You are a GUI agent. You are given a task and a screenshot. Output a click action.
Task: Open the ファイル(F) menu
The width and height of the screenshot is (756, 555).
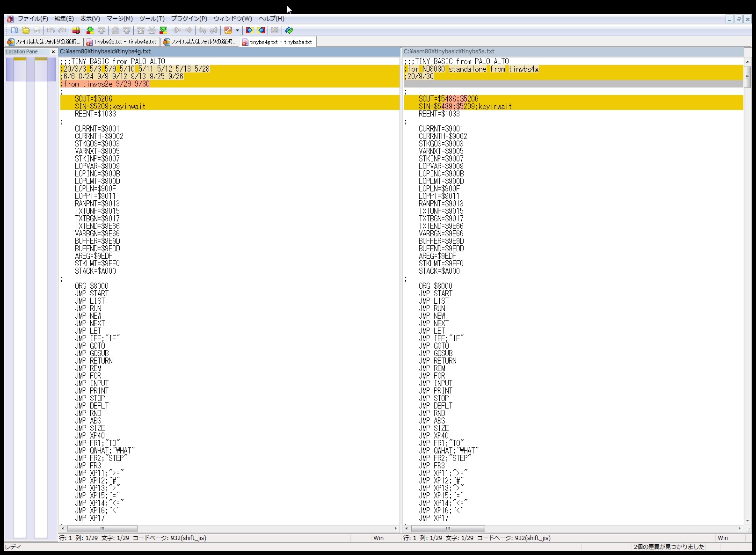pyautogui.click(x=33, y=19)
